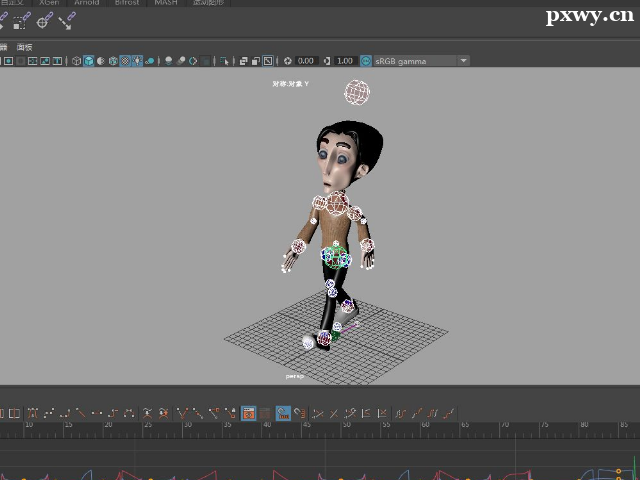The image size is (640, 480).
Task: Click the gamma value field showing 1.00
Action: (x=345, y=61)
